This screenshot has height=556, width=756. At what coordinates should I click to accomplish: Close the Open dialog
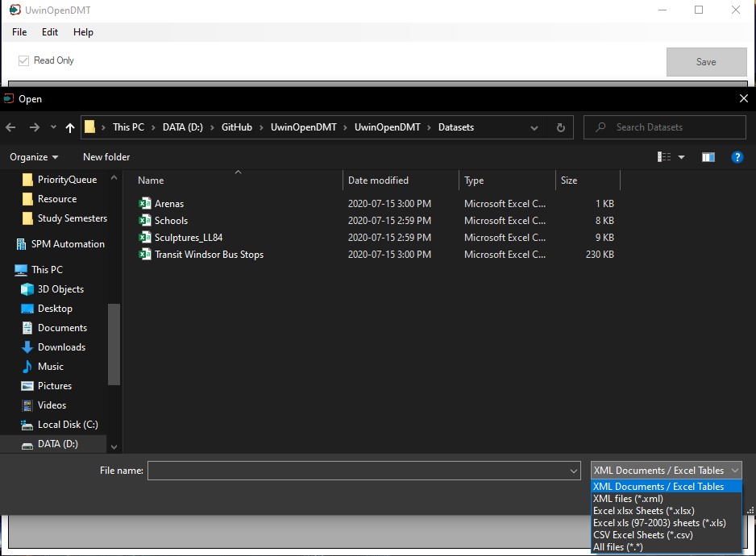click(x=743, y=99)
